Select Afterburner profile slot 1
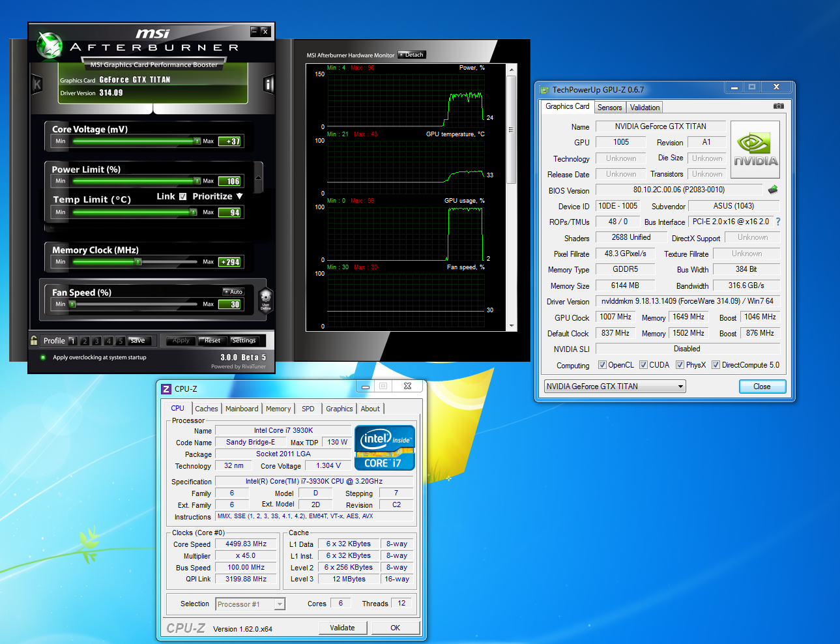 72,340
